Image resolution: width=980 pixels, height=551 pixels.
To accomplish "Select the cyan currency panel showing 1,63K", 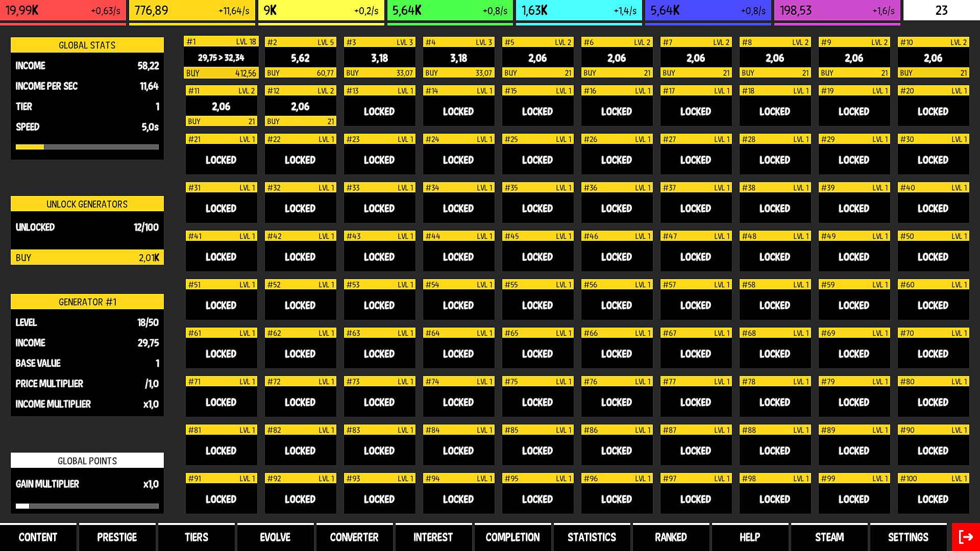I will pos(579,11).
